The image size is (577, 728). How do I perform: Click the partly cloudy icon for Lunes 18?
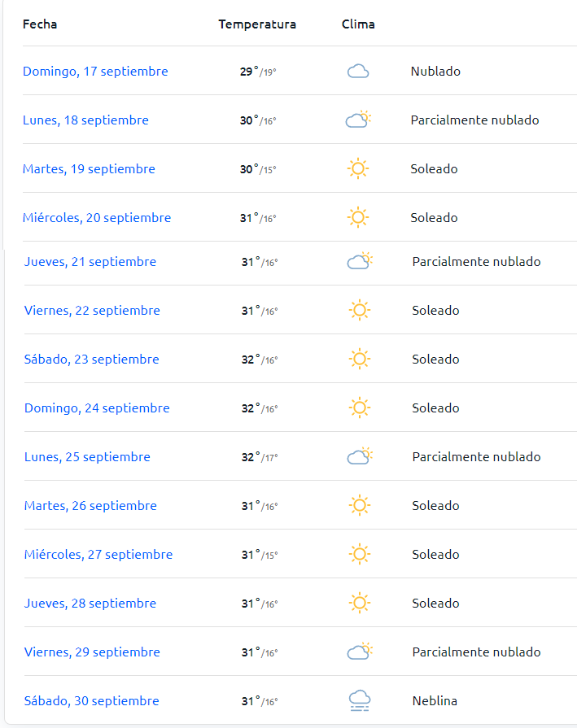(358, 120)
